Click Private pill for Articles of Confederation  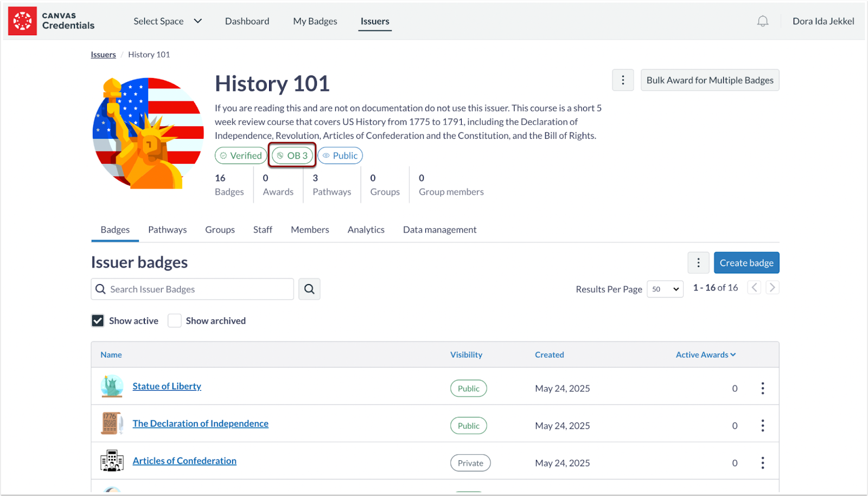click(470, 463)
